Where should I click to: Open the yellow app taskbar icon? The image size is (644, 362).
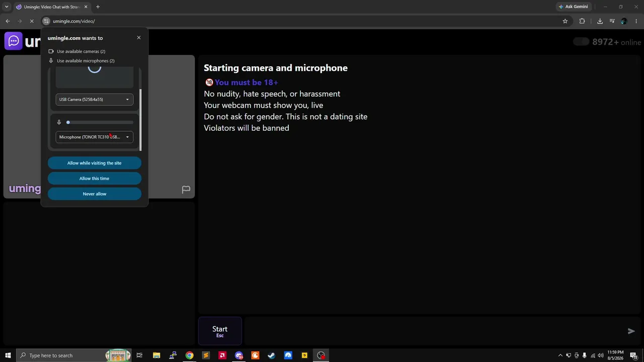[x=304, y=355]
